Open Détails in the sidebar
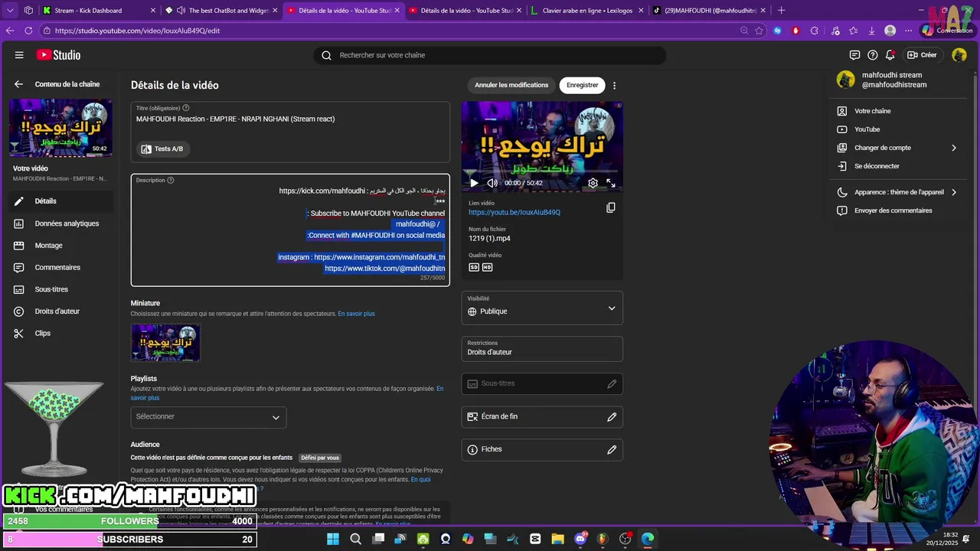 [x=62, y=201]
